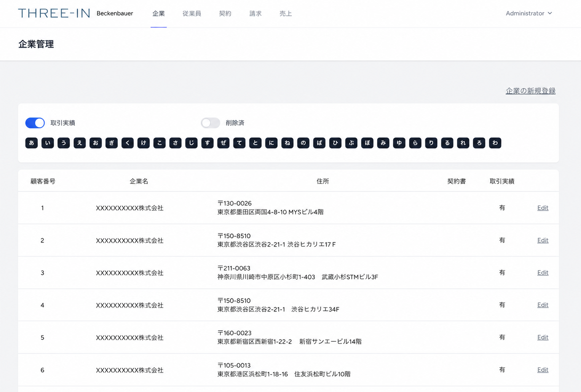Click address 渋谷ヒカリエ34F
The image size is (581, 392).
click(x=315, y=309)
